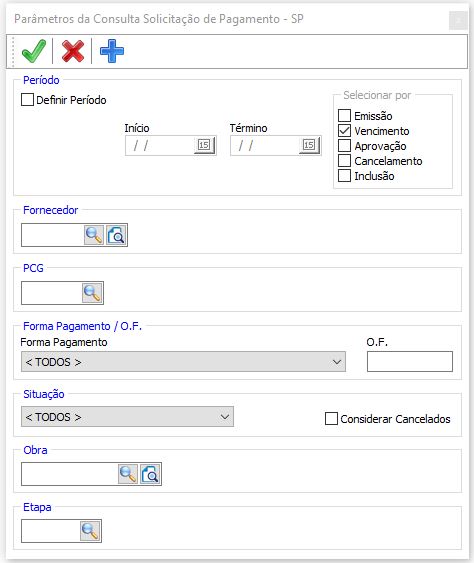The image size is (474, 563).
Task: Cancel using the red X icon
Action: 73,51
